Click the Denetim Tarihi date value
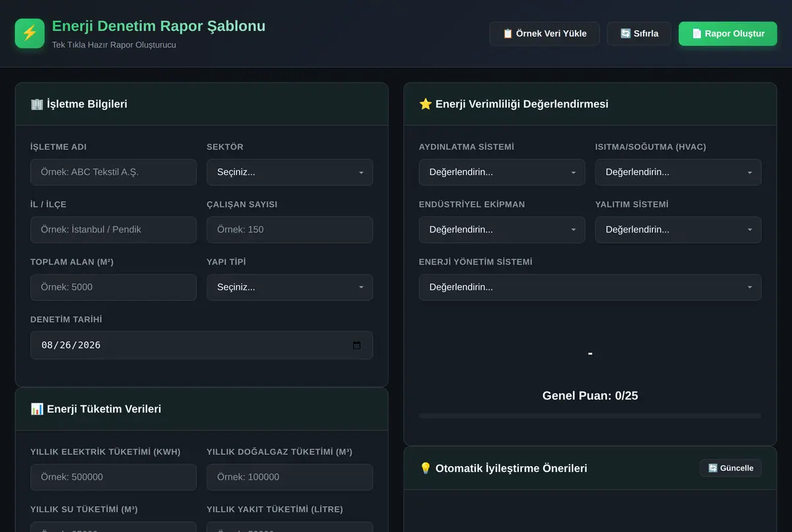 coord(71,345)
